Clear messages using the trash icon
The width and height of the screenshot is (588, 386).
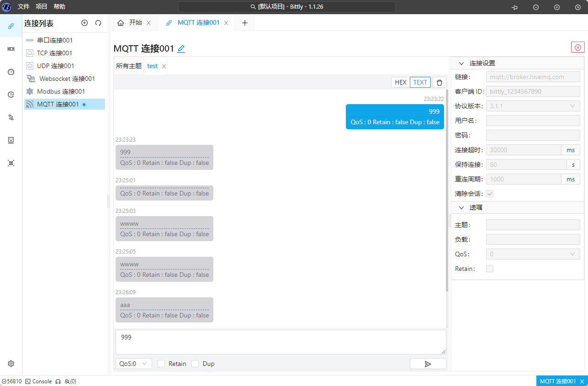(439, 82)
